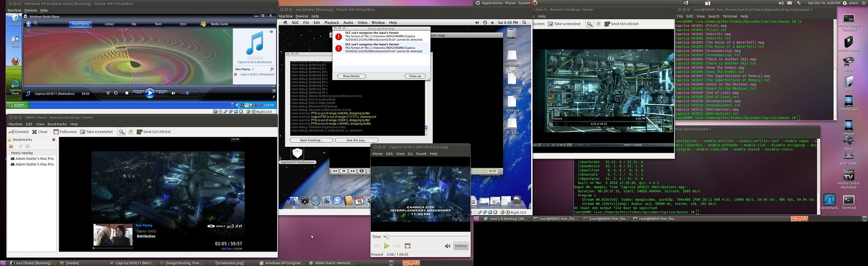The width and height of the screenshot is (868, 266).
Task: Toggle the Sidebar in Caprica movie player
Action: click(x=461, y=246)
